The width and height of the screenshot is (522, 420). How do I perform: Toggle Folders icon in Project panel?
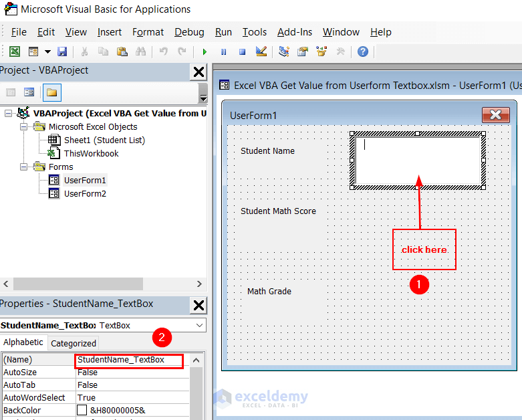click(x=51, y=92)
